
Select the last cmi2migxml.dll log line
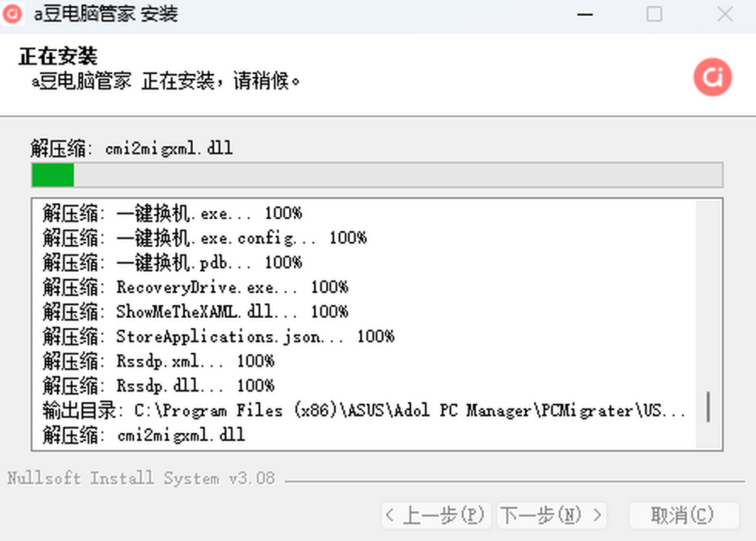coord(144,435)
